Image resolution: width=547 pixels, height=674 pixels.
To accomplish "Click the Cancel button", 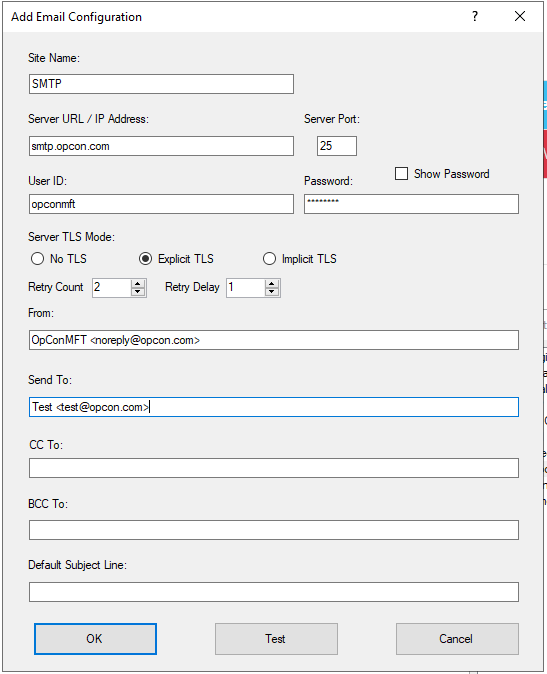I will coord(457,639).
